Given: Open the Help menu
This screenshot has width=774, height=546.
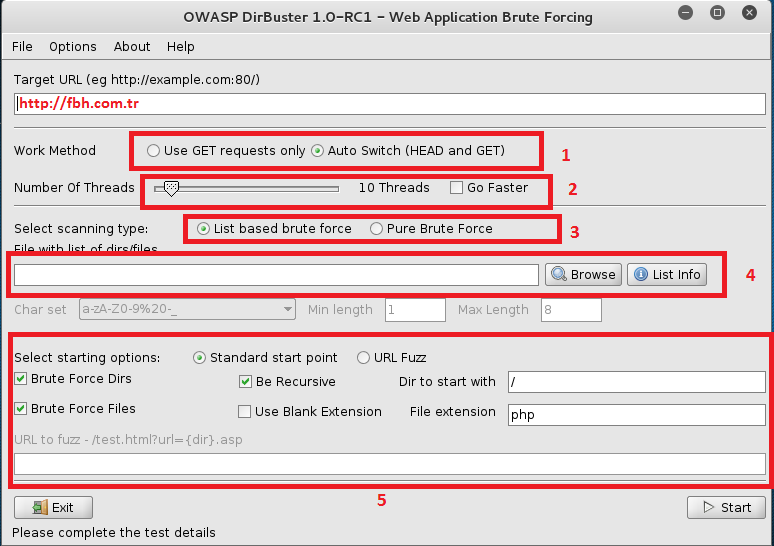Looking at the screenshot, I should tap(181, 46).
